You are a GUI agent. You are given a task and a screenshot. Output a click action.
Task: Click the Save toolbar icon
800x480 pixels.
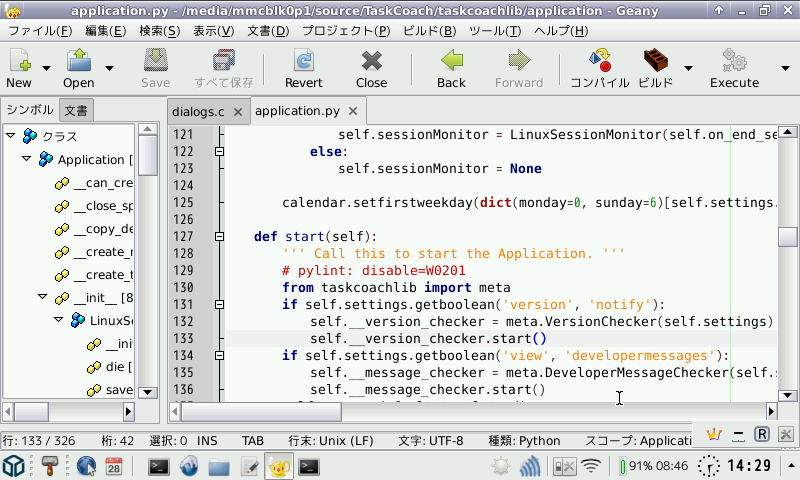click(x=156, y=60)
